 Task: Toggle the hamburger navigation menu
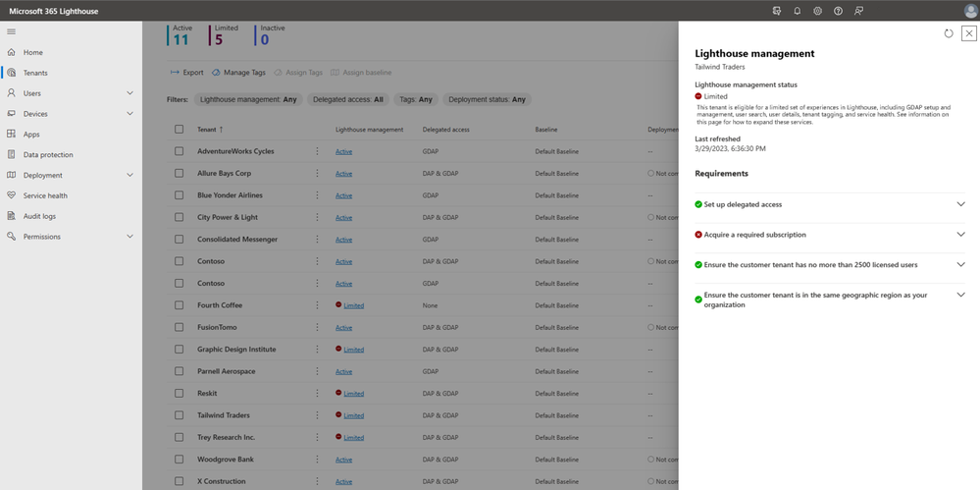point(11,32)
